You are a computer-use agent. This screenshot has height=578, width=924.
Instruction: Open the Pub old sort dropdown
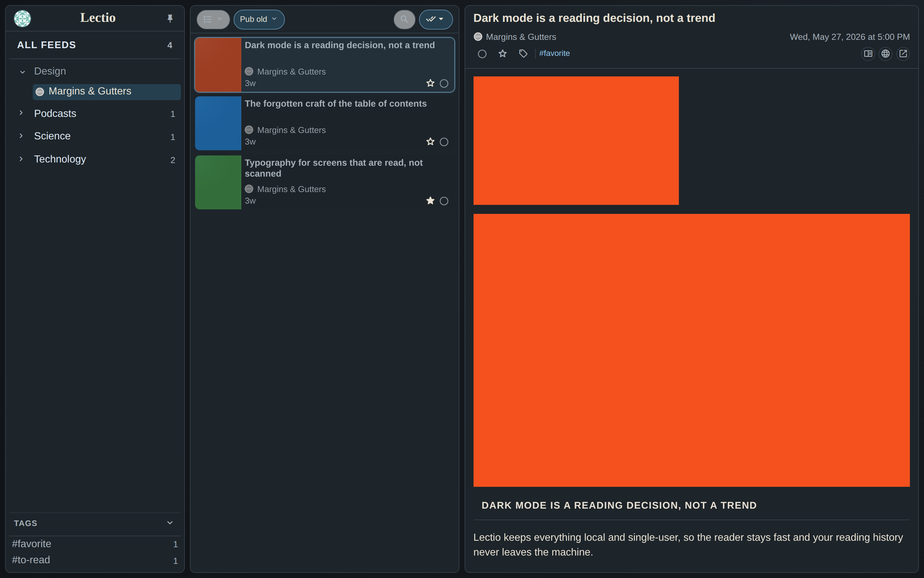(x=259, y=19)
